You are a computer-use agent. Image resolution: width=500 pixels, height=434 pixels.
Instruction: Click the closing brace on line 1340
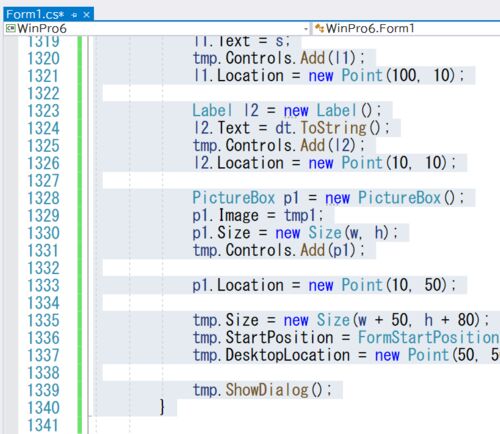[162, 407]
